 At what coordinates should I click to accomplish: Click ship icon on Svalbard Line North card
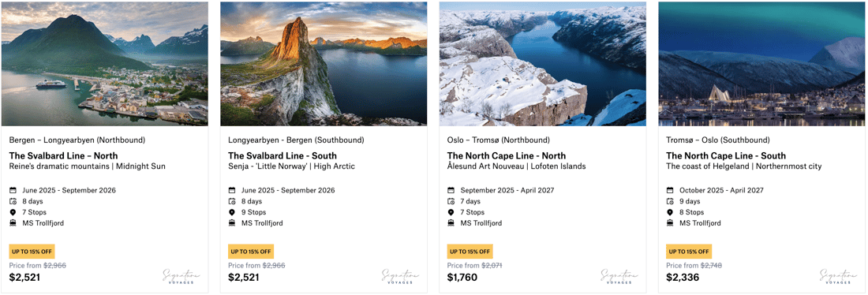[13, 223]
